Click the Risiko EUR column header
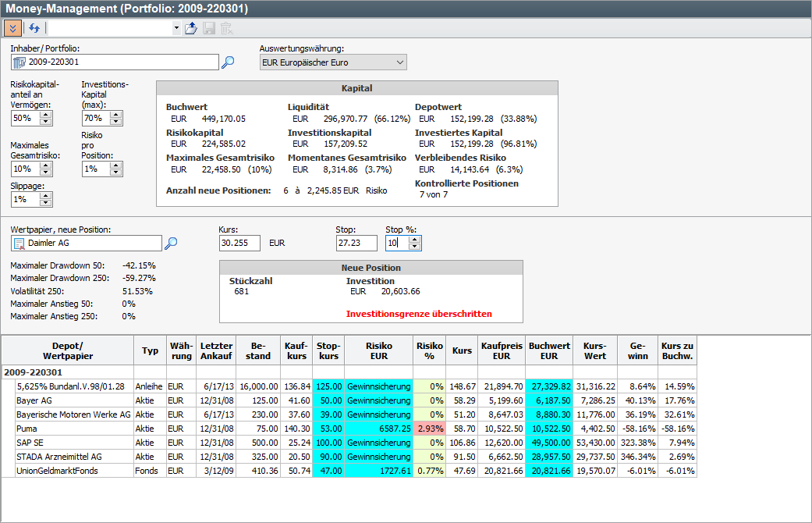 point(378,351)
